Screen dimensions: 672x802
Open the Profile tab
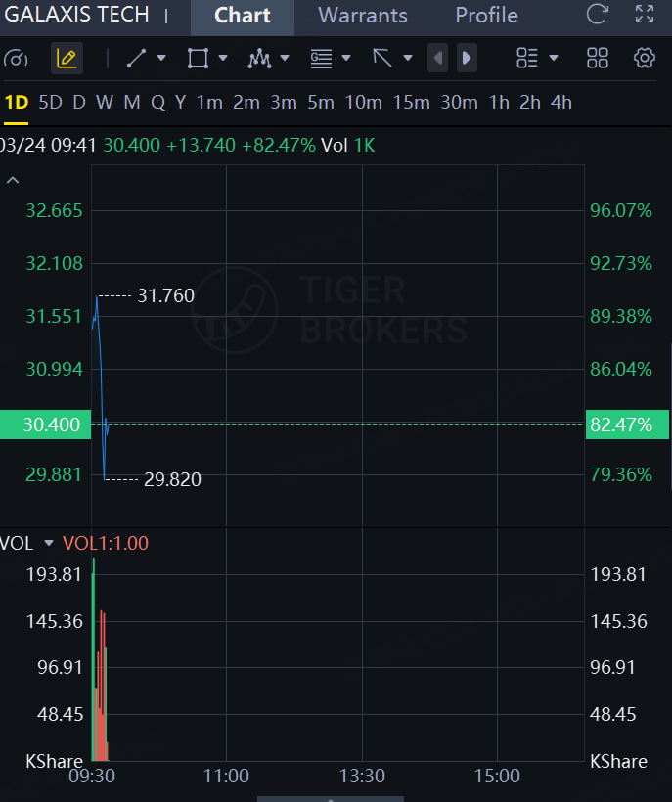coord(486,16)
